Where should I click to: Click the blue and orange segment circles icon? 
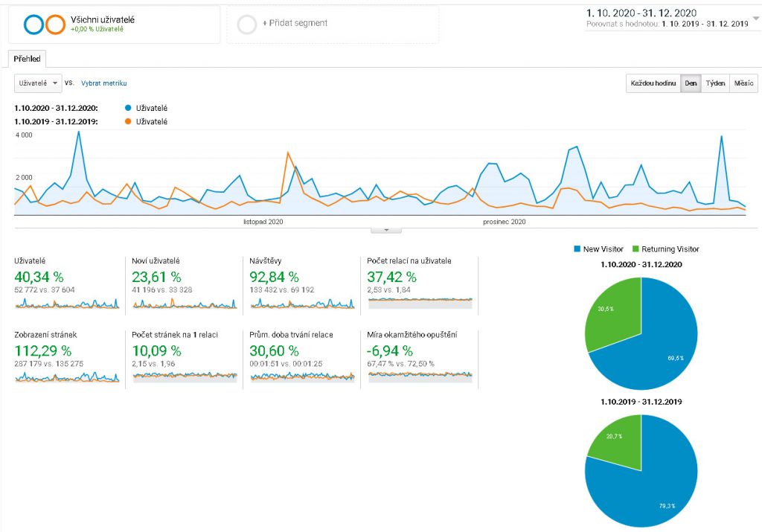tap(44, 25)
